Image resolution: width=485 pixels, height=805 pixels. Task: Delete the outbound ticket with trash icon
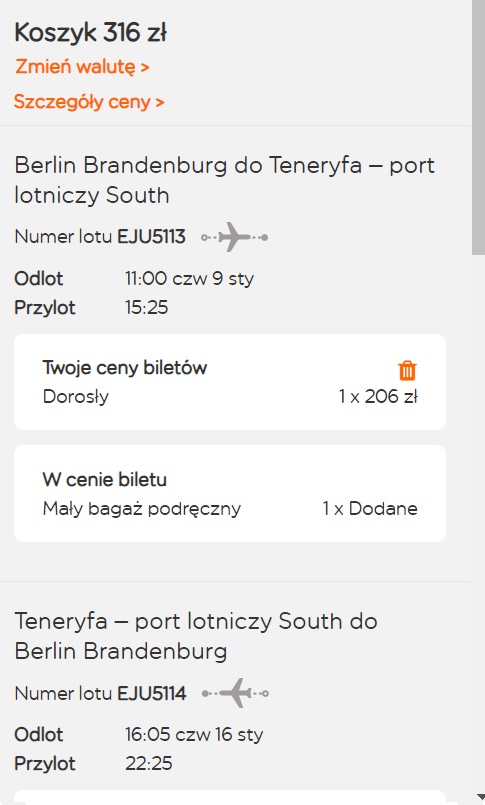(x=407, y=370)
